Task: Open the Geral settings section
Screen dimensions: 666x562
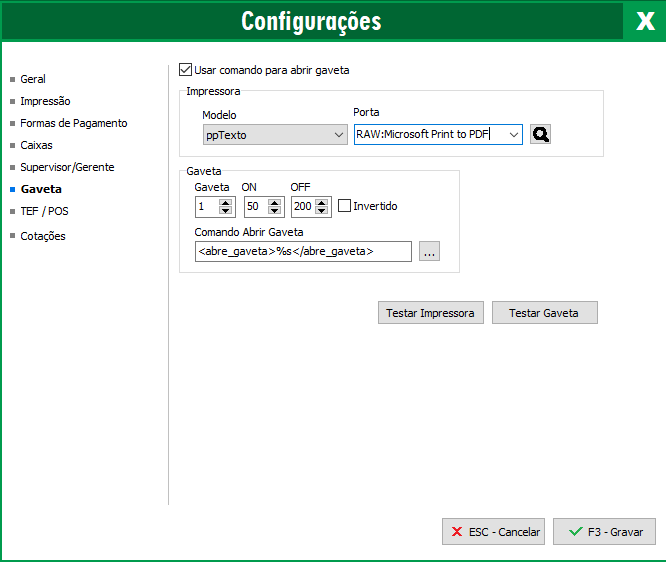Action: [33, 79]
